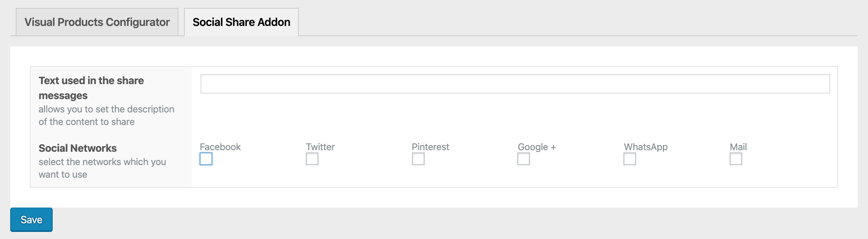Click the Mail label text
Viewport: 868px width, 239px height.
(x=738, y=147)
